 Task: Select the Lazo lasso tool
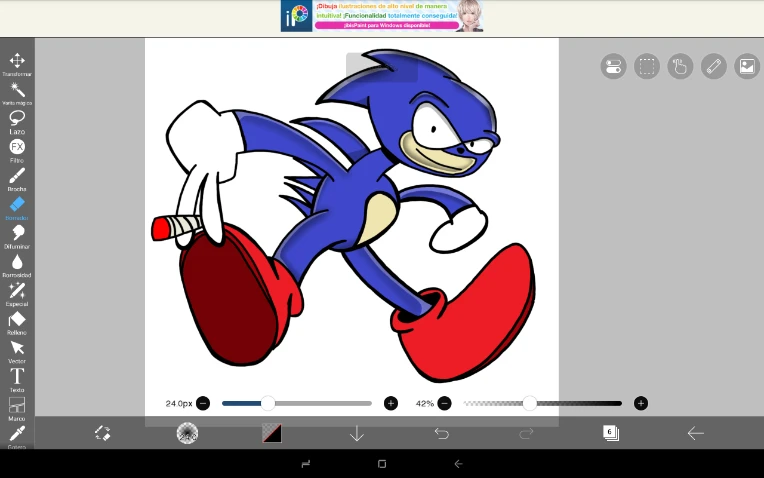(17, 122)
